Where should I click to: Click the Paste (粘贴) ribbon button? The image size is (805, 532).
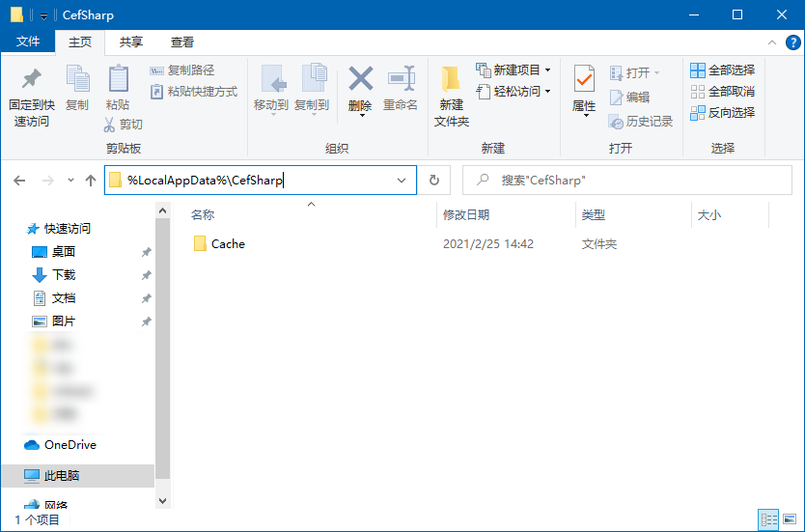click(118, 88)
